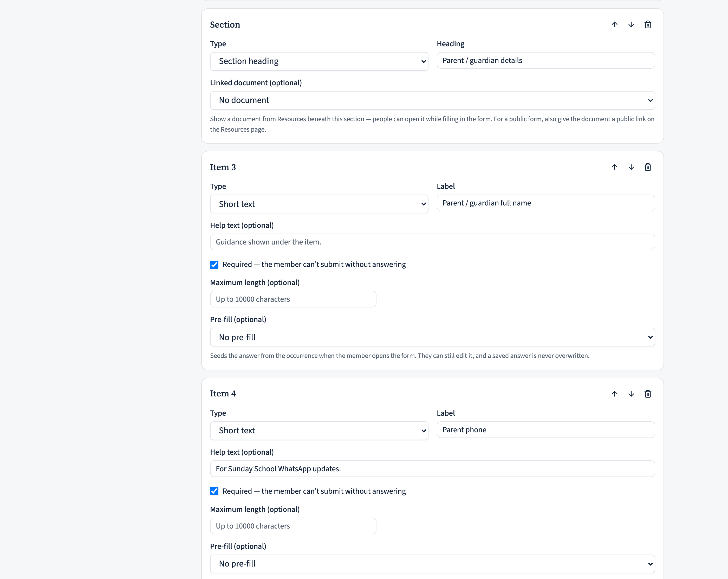Click Item 3 'Pre-fill (optional)' label
The image size is (728, 579).
coord(238,320)
